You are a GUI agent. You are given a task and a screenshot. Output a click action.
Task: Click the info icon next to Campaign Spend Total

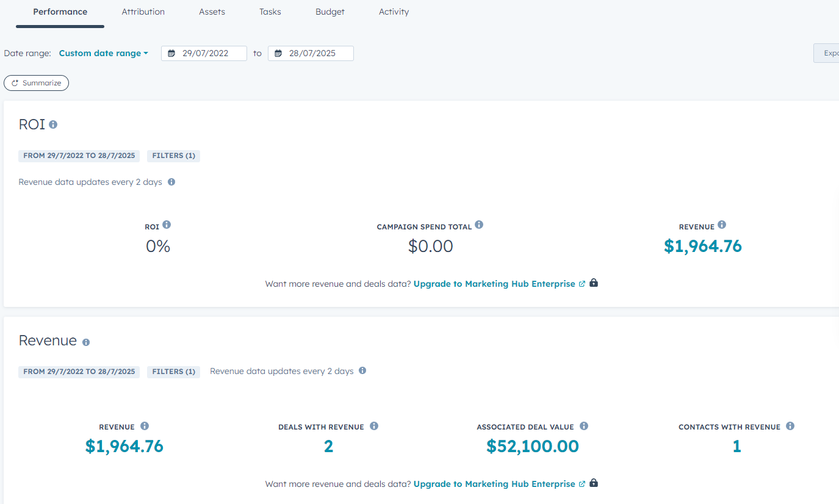coord(479,225)
